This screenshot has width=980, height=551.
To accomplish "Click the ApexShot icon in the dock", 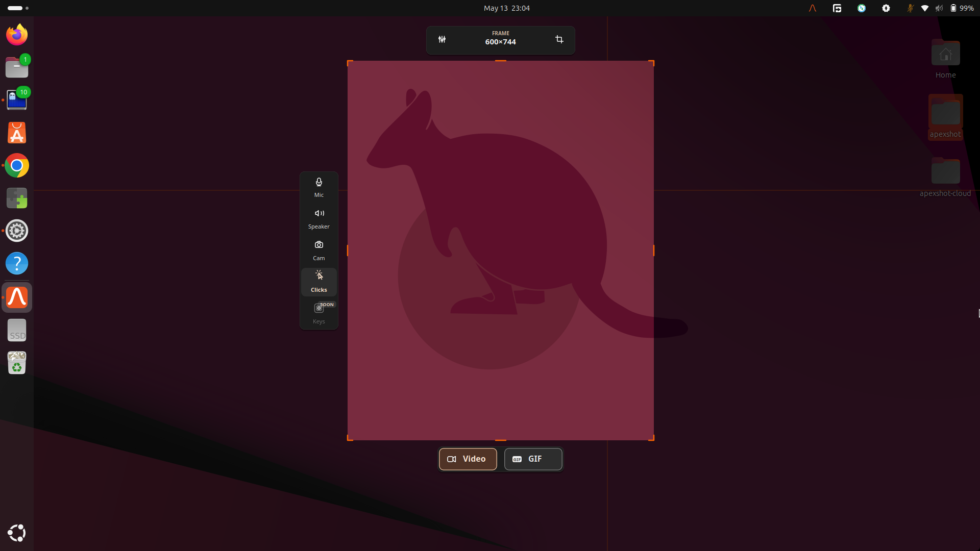I will [17, 297].
